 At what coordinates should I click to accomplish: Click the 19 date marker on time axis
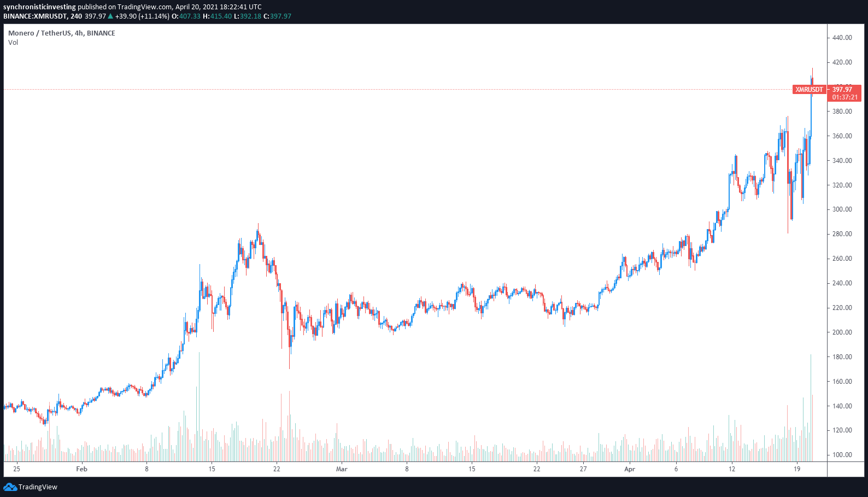[x=797, y=469]
